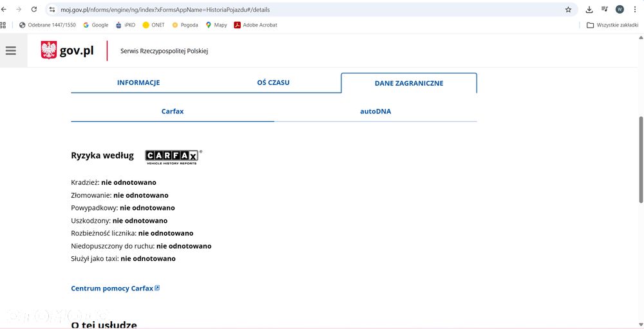
Task: Click the Powypadkowy: nie odnotowano line
Action: click(123, 208)
